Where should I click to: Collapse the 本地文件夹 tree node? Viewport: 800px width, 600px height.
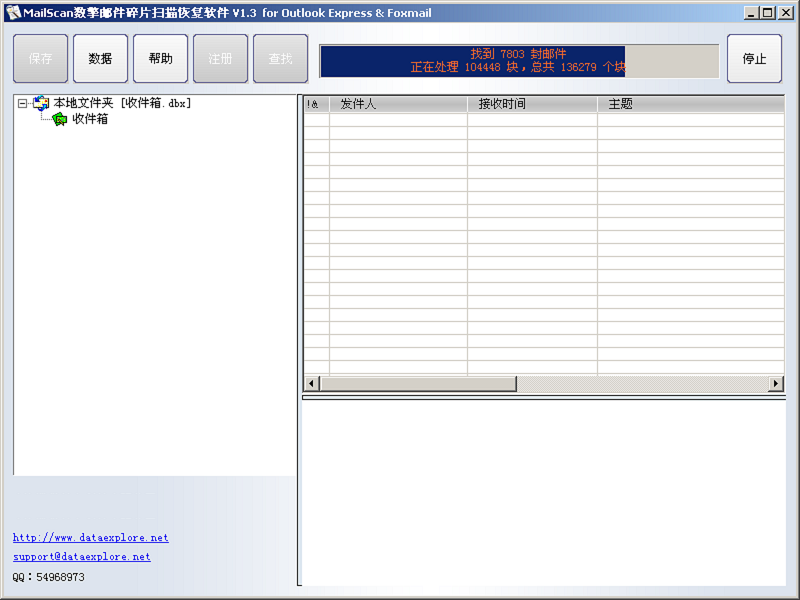(x=22, y=104)
